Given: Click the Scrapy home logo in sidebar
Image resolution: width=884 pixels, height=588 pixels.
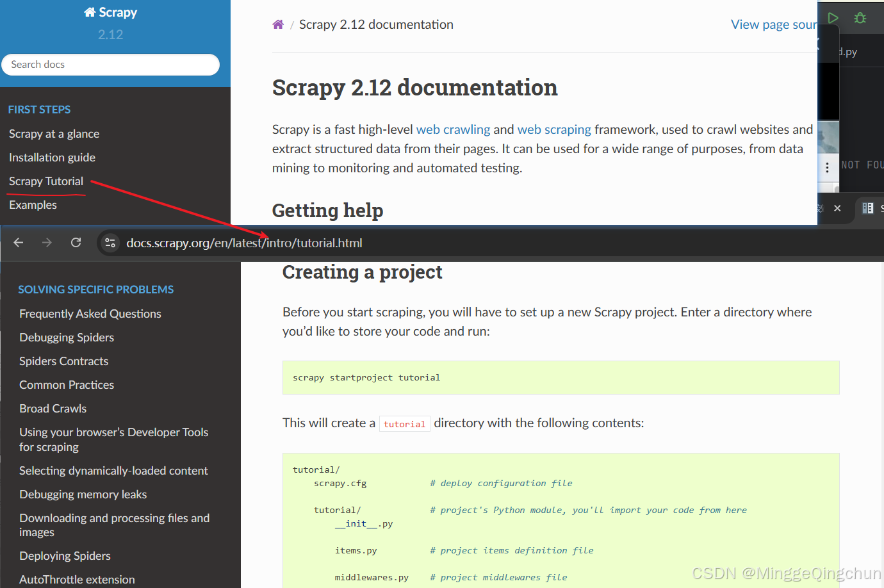Looking at the screenshot, I should coord(111,12).
